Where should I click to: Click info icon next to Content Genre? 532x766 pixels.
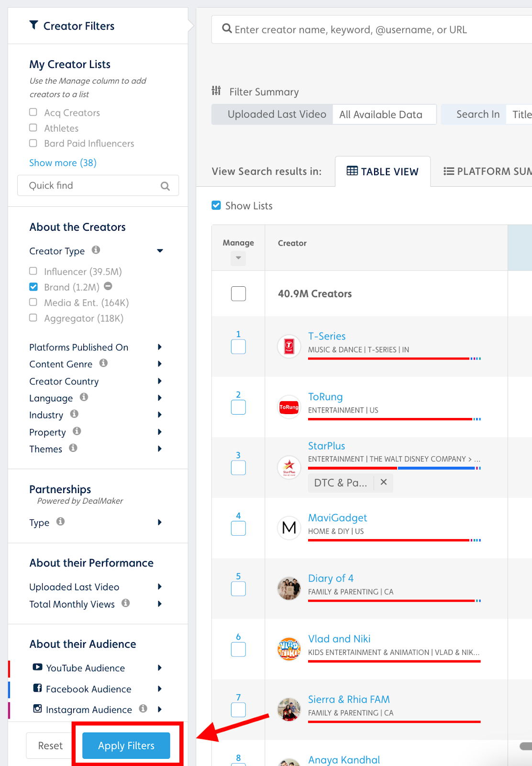point(103,363)
